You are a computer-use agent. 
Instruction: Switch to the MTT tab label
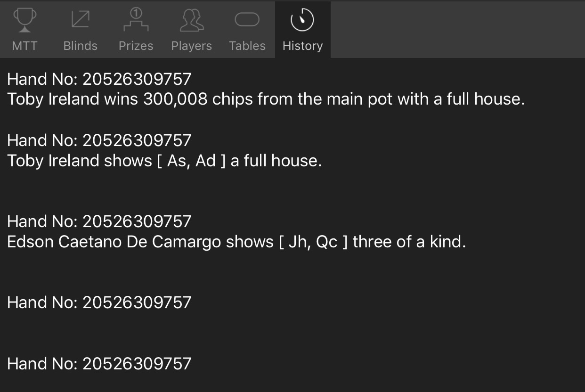coord(24,46)
